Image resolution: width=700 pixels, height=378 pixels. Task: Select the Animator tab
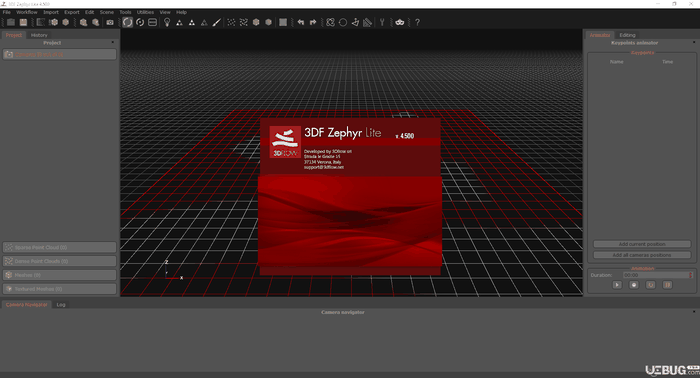click(x=600, y=35)
